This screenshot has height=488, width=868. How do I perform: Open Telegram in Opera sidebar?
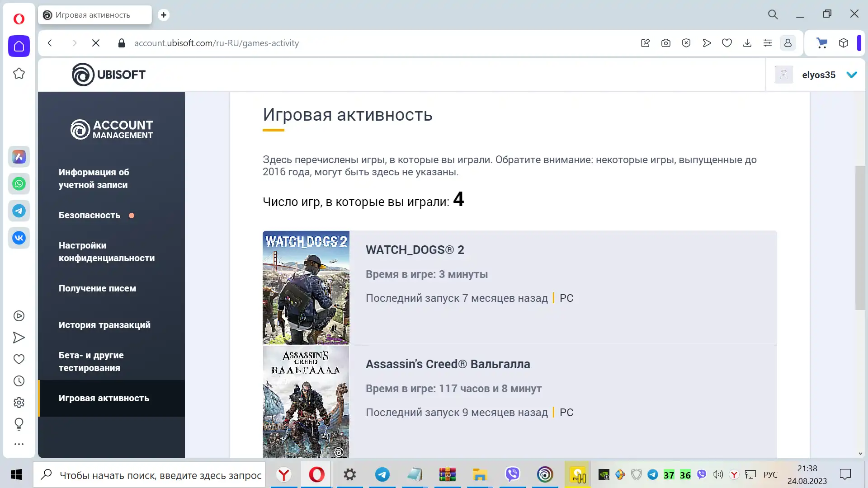coord(19,211)
